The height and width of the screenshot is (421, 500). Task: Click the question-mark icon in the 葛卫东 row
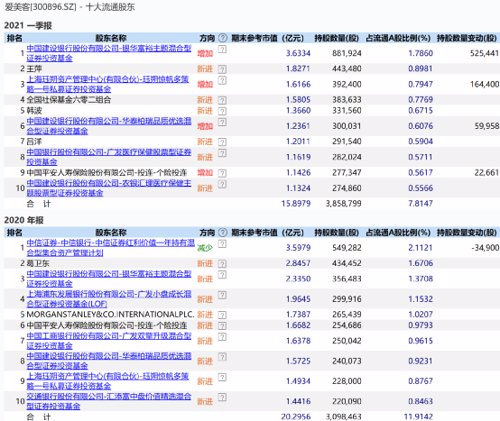222,264
